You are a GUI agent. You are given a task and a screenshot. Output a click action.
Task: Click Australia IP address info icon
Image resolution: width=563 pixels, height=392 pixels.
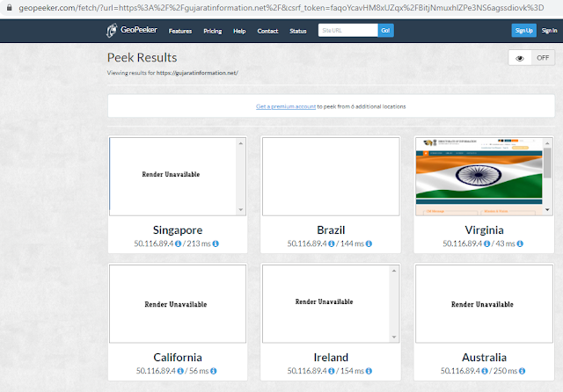tap(485, 371)
